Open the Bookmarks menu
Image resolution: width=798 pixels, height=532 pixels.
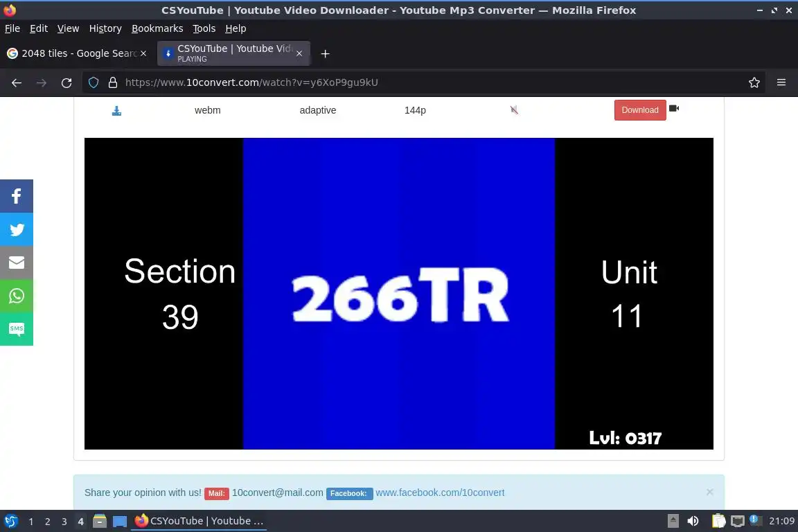point(157,28)
